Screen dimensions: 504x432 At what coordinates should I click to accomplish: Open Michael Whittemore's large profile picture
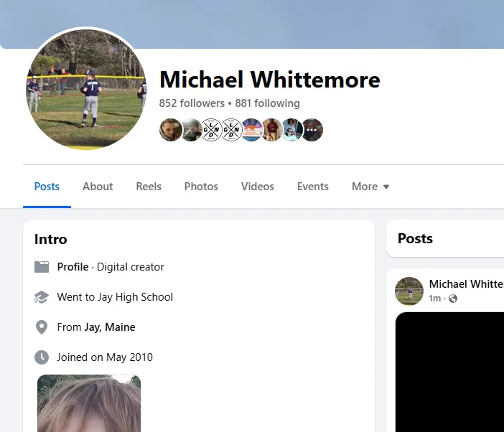[x=86, y=89]
